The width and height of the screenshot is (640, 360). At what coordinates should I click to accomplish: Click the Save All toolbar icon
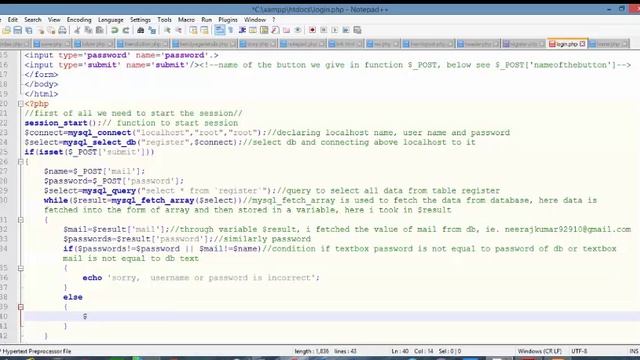coord(29,30)
